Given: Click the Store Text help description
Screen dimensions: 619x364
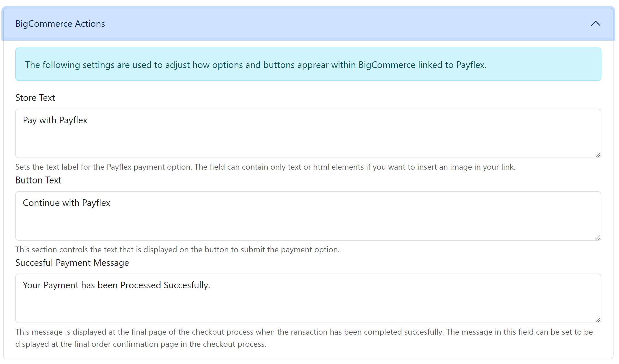Looking at the screenshot, I should 265,167.
